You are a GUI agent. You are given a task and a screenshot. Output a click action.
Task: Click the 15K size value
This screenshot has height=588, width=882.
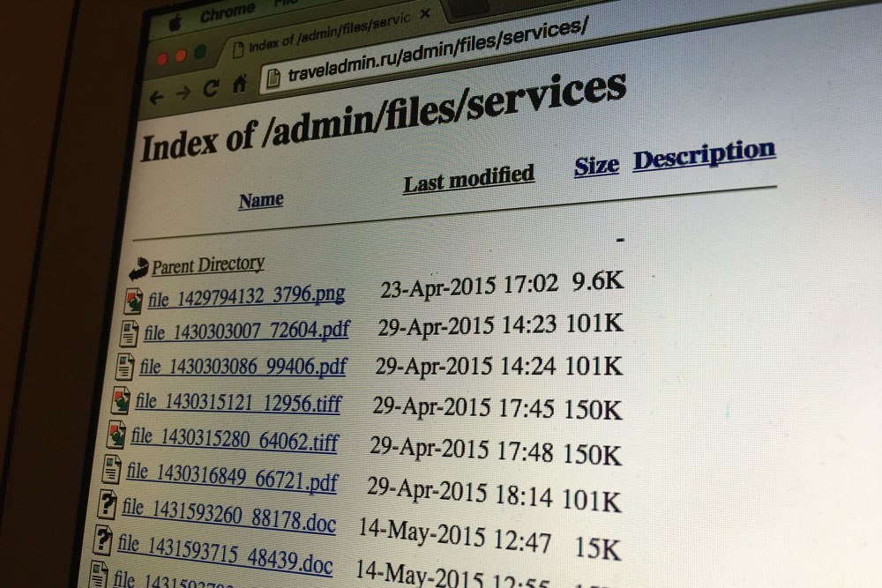click(x=598, y=549)
